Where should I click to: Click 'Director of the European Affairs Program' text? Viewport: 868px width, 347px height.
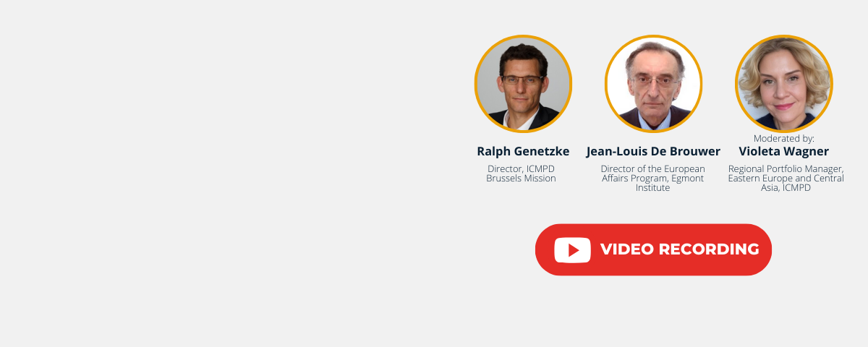tap(653, 173)
